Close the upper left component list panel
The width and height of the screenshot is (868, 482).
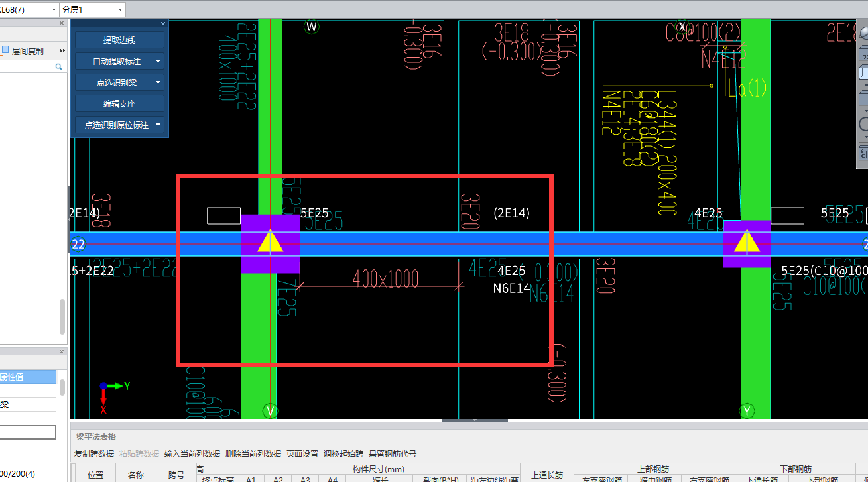click(63, 23)
